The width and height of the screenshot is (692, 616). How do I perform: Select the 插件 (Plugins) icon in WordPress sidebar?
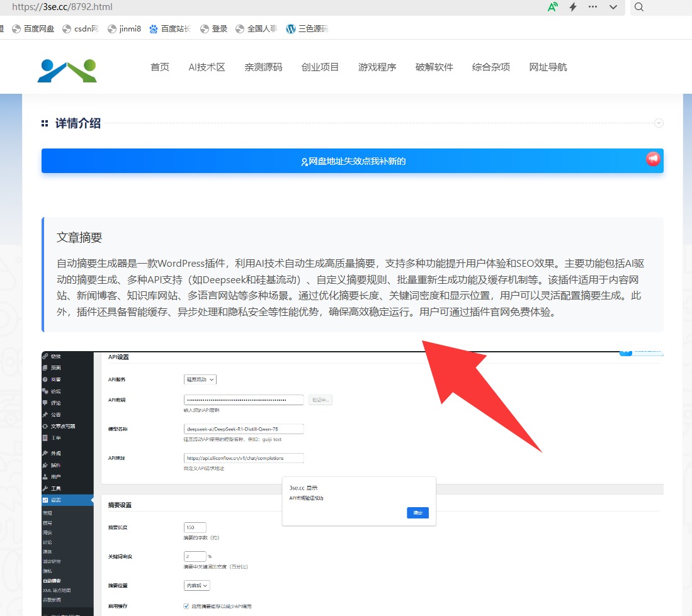pyautogui.click(x=46, y=466)
